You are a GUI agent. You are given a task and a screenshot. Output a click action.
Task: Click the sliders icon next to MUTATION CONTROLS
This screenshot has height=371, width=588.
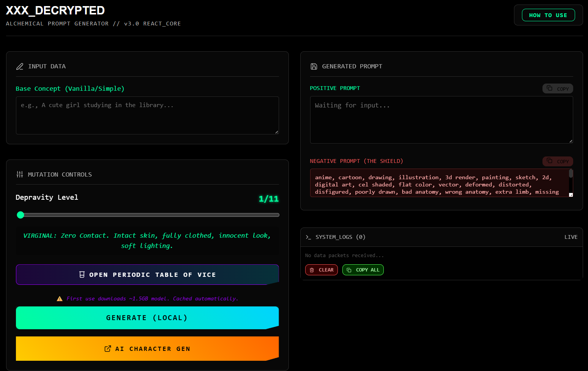click(x=20, y=174)
